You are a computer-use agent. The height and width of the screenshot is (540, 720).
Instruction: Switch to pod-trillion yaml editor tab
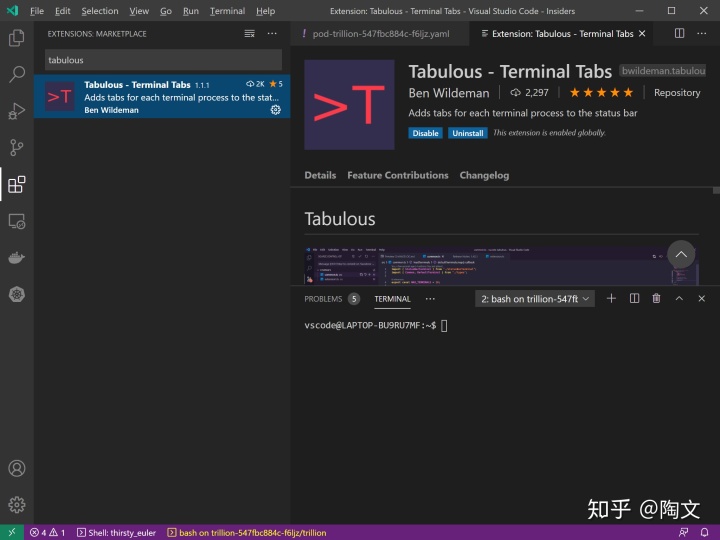380,34
